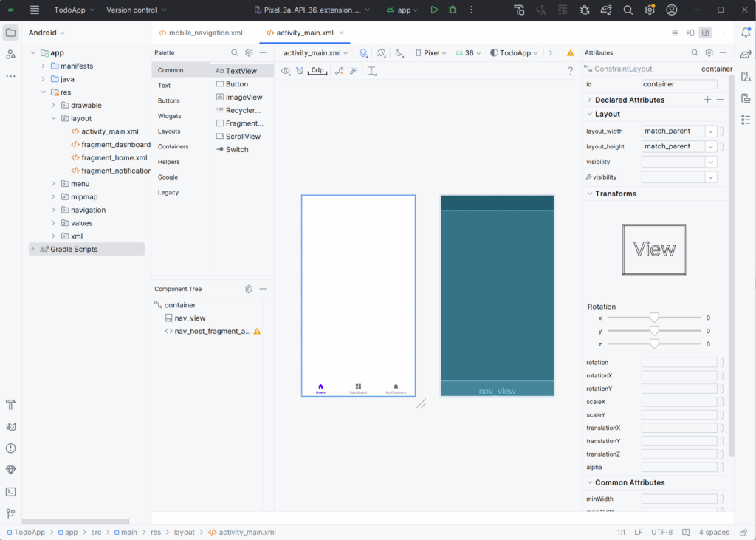Open the hamburger main menu
The image size is (756, 540).
(x=35, y=10)
